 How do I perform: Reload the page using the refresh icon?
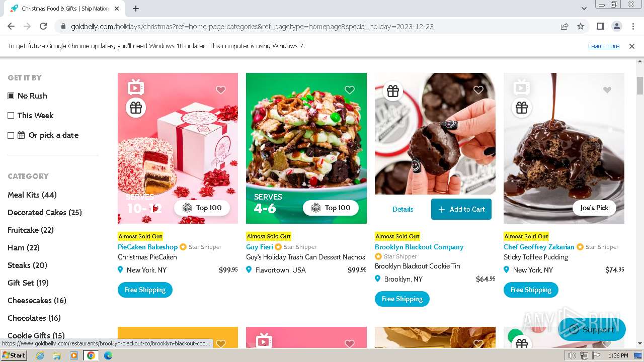click(43, 26)
